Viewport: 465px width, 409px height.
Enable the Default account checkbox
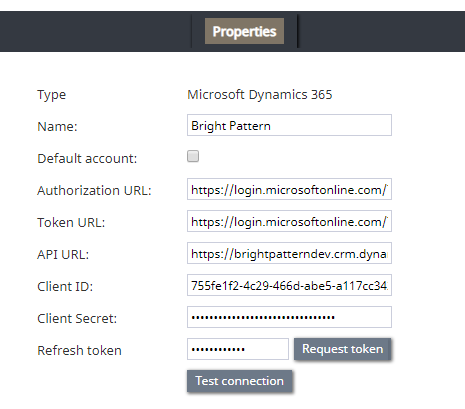(x=193, y=156)
